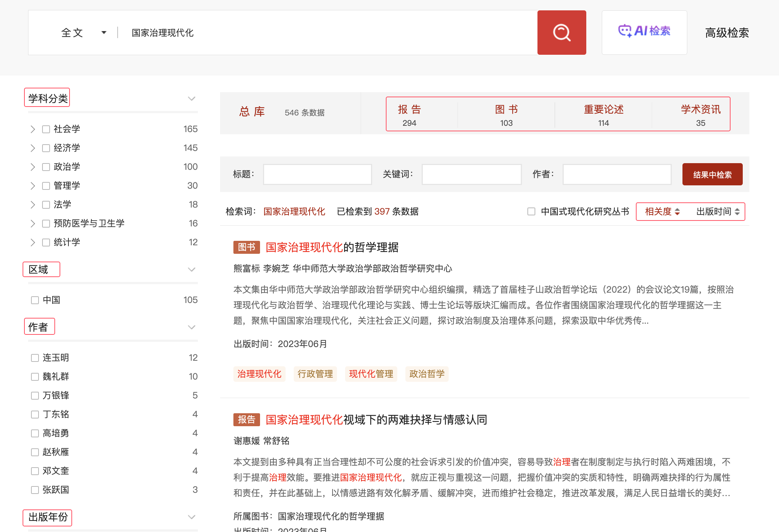Check the author 魏礼群 checkbox
Image resolution: width=779 pixels, height=532 pixels.
pyautogui.click(x=35, y=377)
